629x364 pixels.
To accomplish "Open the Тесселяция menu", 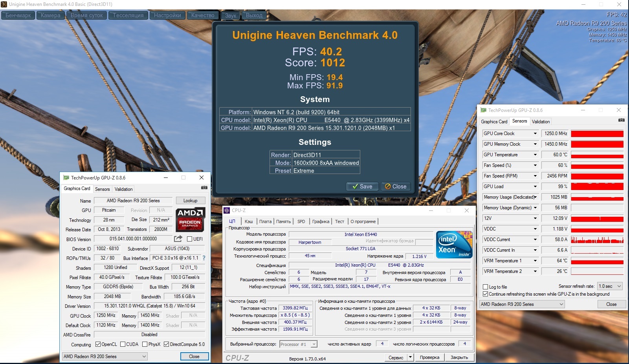I will pyautogui.click(x=128, y=15).
